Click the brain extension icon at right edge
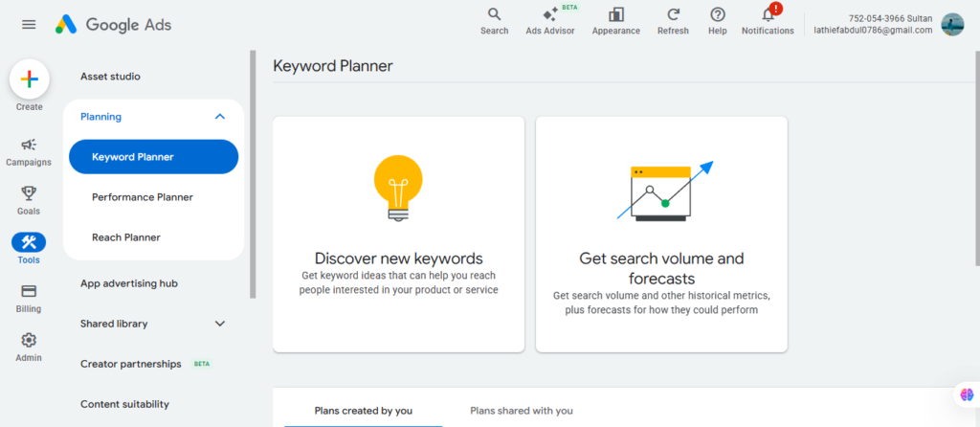The width and height of the screenshot is (980, 427). (967, 394)
